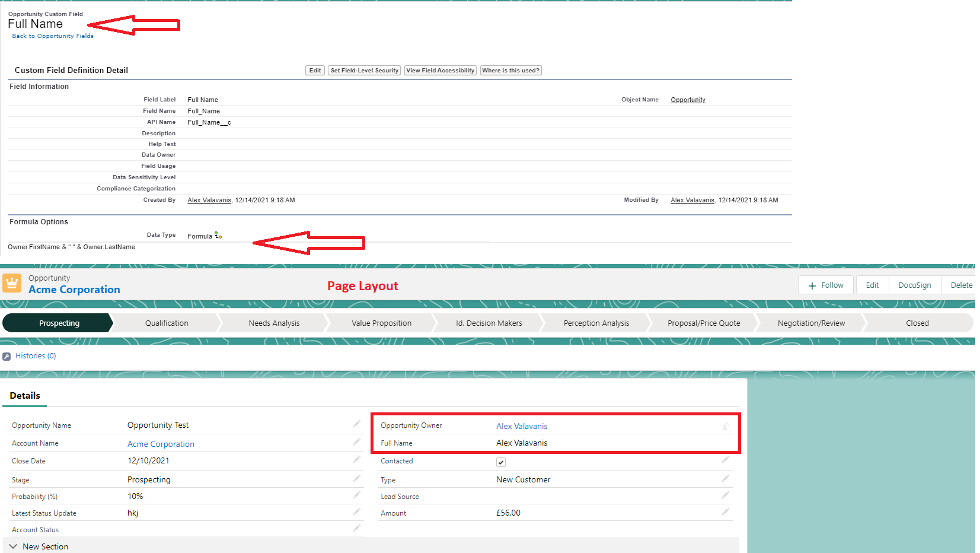Collapse the New Section chevron
Viewport: 980px width, 553px height.
13,546
